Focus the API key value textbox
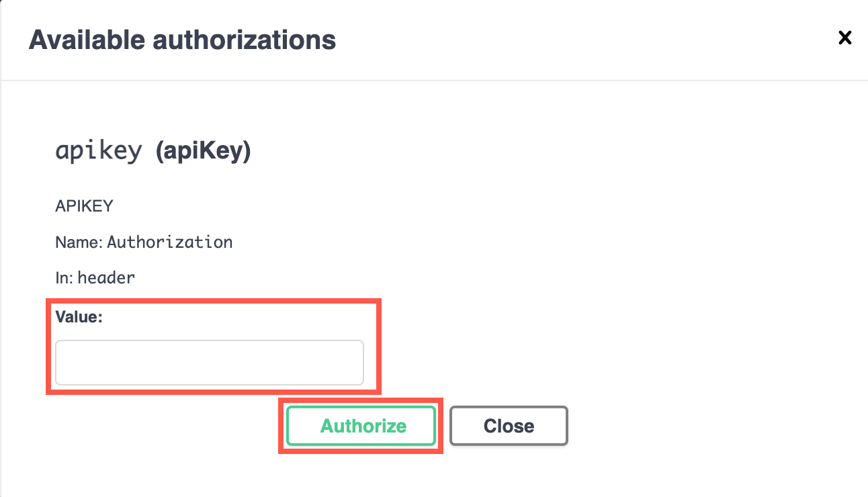Image resolution: width=868 pixels, height=497 pixels. (x=209, y=363)
